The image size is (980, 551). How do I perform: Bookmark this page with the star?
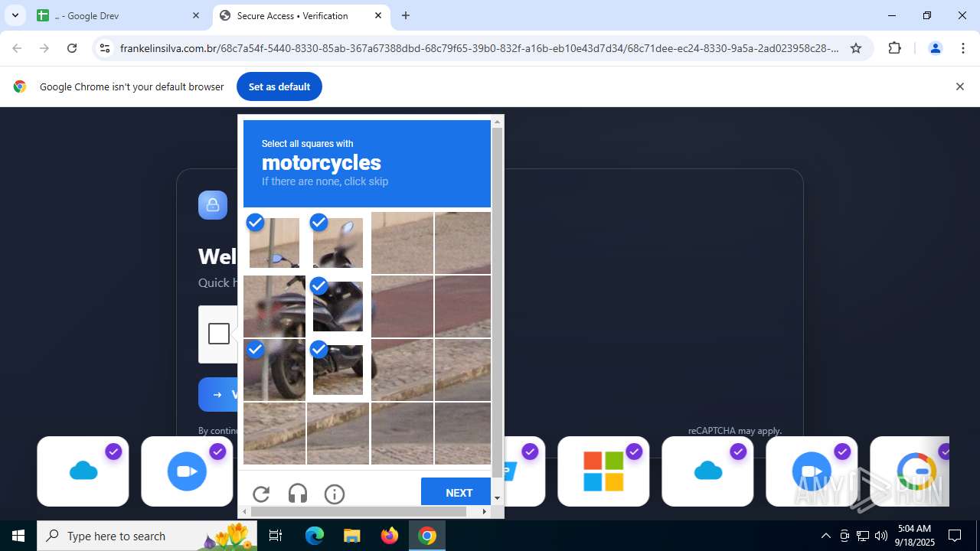(x=856, y=48)
